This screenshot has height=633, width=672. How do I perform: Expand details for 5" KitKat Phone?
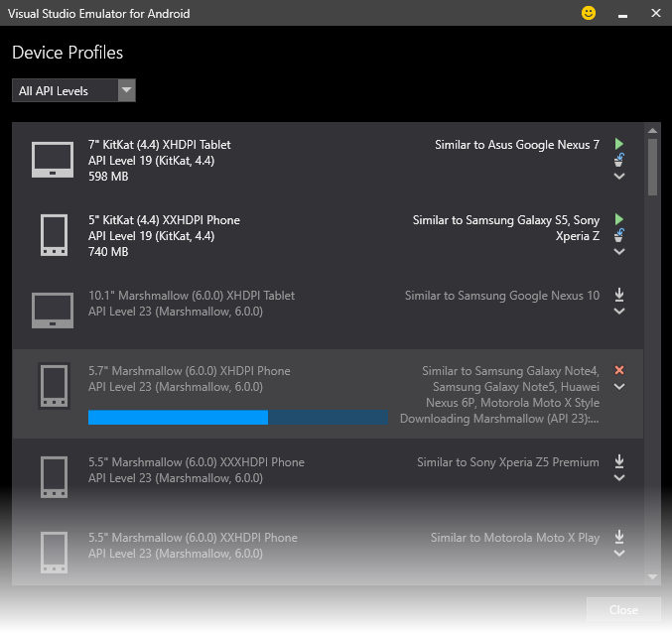619,252
